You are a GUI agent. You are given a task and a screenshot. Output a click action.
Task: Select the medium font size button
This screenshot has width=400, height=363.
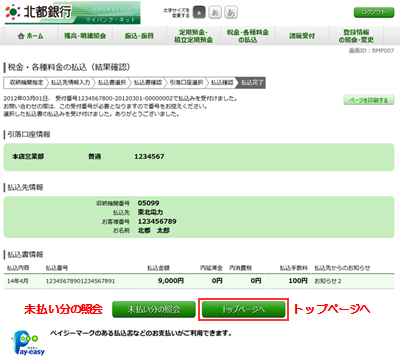pos(215,13)
